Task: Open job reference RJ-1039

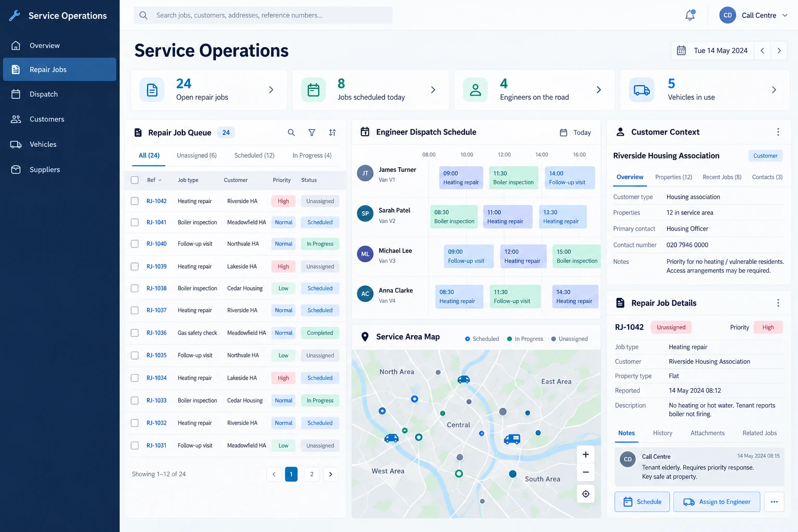Action: tap(156, 267)
